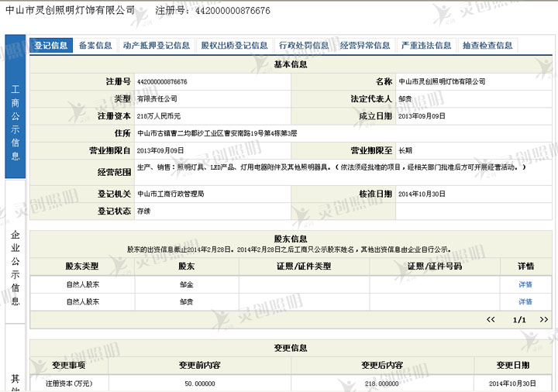Switch to the 严重违法信息 tab
The height and width of the screenshot is (392, 558).
pos(426,46)
